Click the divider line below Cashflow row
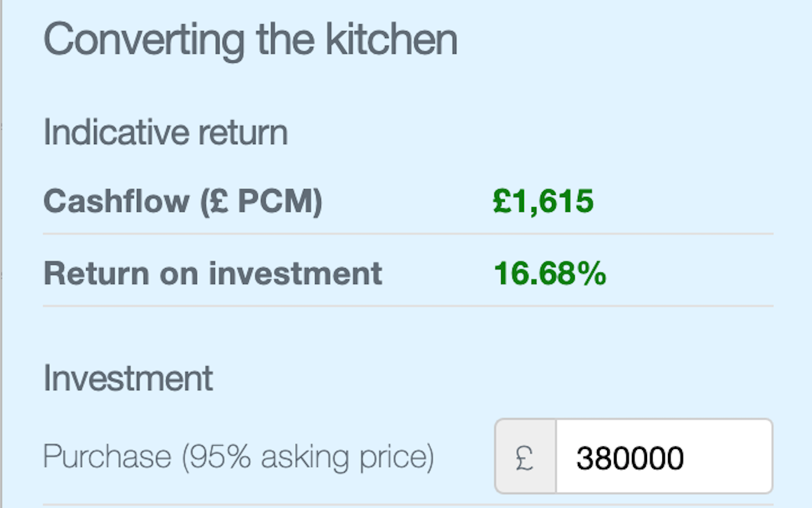This screenshot has width=812, height=508. click(408, 234)
